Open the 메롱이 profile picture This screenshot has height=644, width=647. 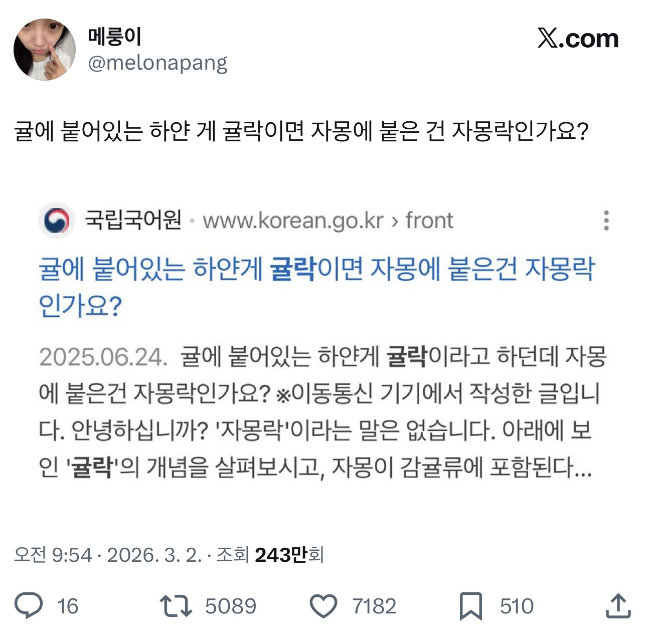pos(45,50)
